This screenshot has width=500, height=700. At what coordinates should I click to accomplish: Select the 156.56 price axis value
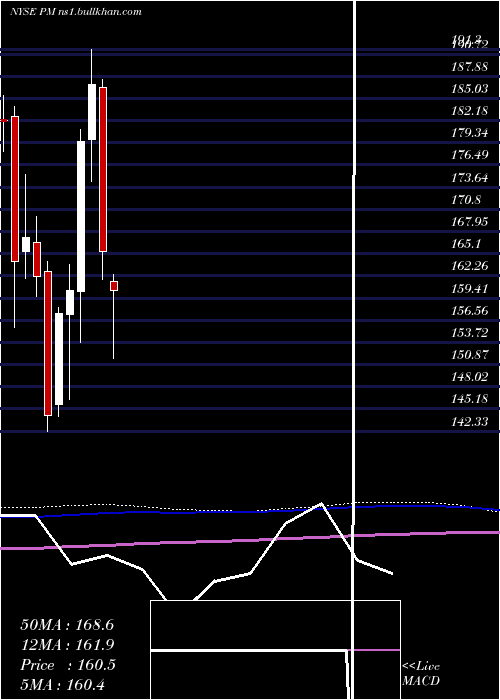click(469, 311)
